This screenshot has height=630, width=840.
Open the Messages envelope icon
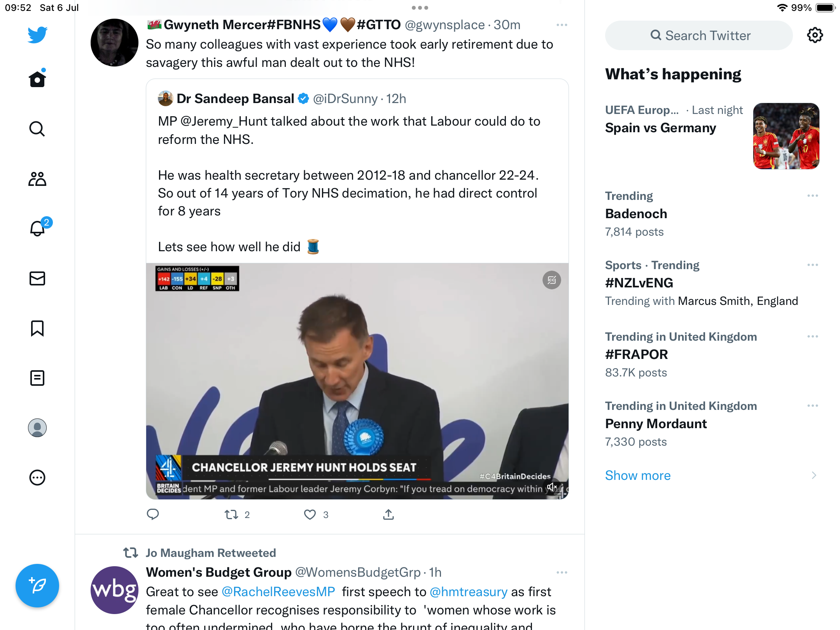click(37, 278)
